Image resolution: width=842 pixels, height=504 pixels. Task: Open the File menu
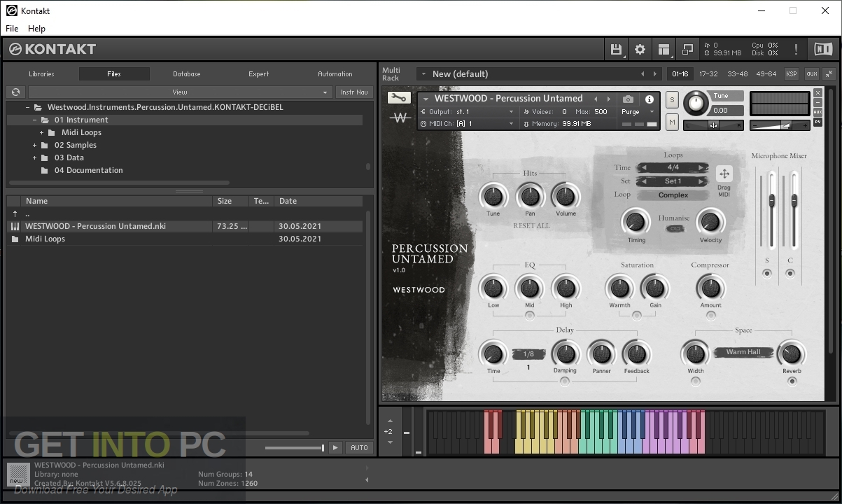[12, 28]
